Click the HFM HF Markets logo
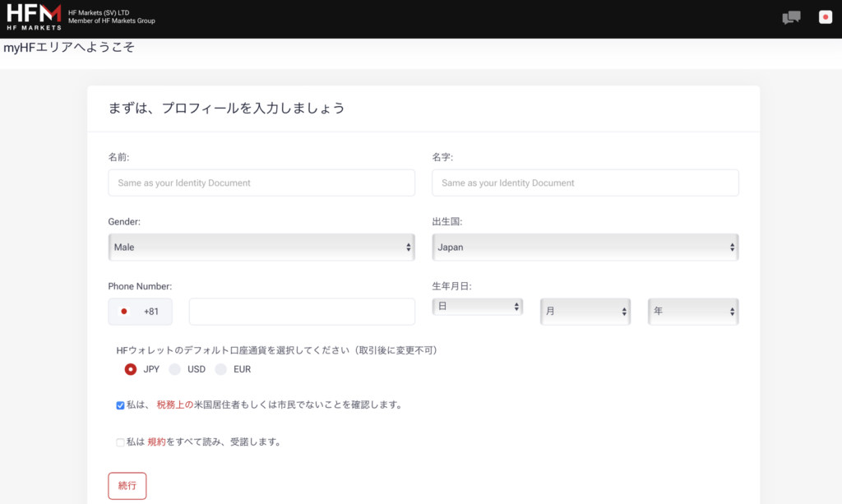Image resolution: width=842 pixels, height=504 pixels. pos(34,17)
